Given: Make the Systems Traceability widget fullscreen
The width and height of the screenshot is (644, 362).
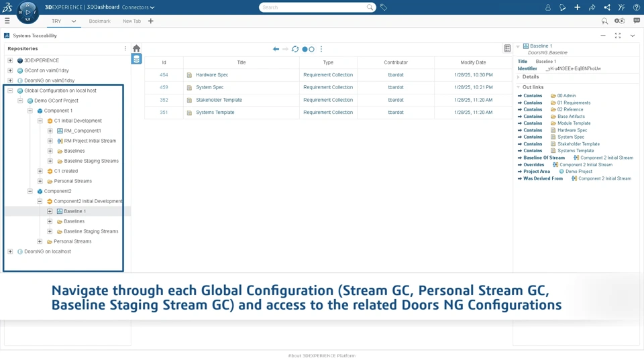Looking at the screenshot, I should pos(618,36).
